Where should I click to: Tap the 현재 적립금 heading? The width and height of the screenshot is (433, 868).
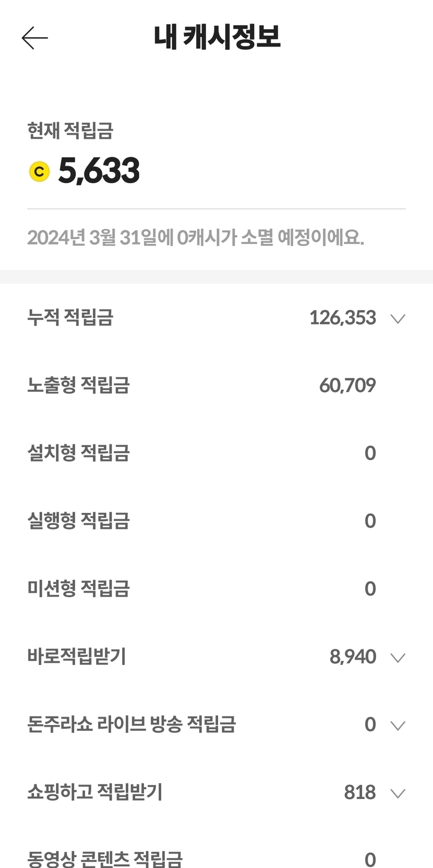[x=70, y=131]
